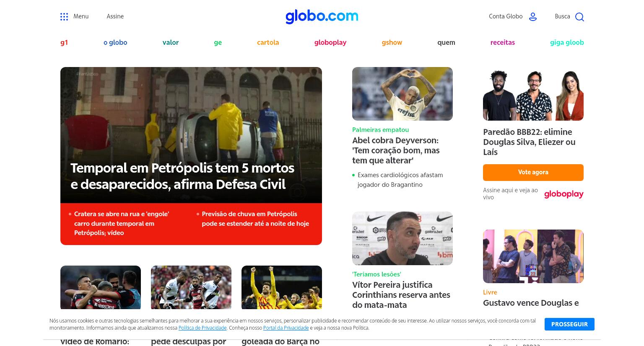Click the Conta Globo user icon

tap(533, 17)
